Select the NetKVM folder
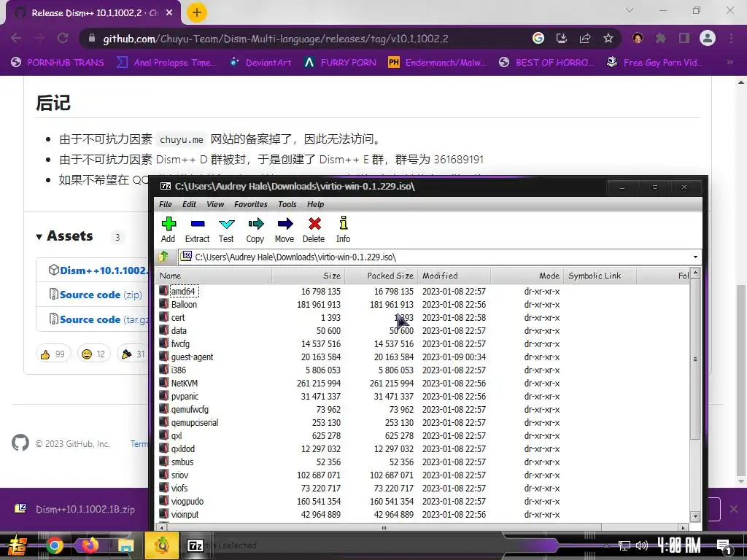This screenshot has height=560, width=747. (185, 384)
